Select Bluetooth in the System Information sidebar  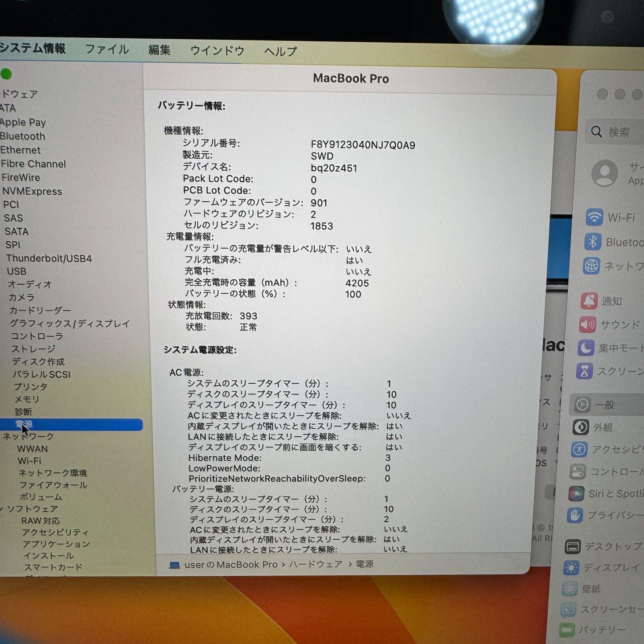tap(23, 136)
